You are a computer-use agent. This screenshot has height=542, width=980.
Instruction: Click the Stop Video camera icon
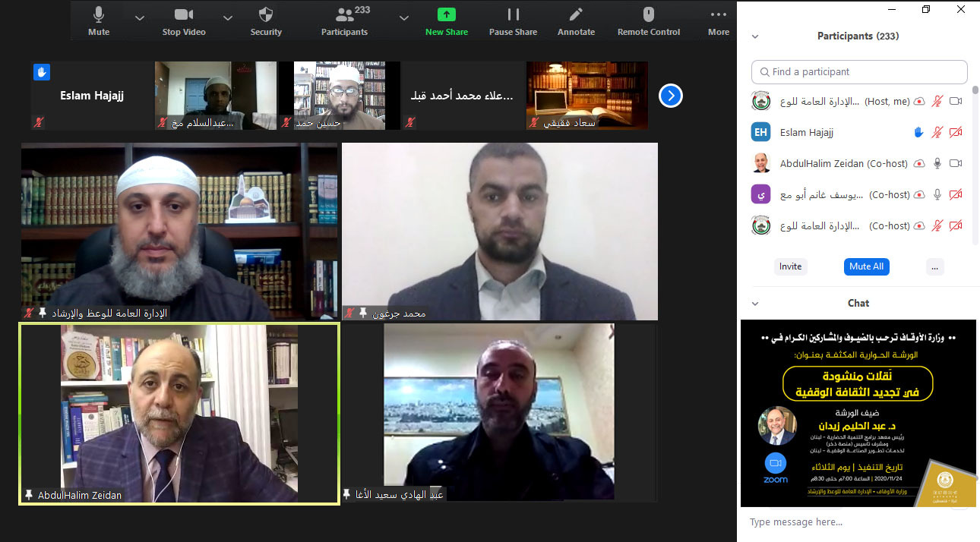(184, 14)
